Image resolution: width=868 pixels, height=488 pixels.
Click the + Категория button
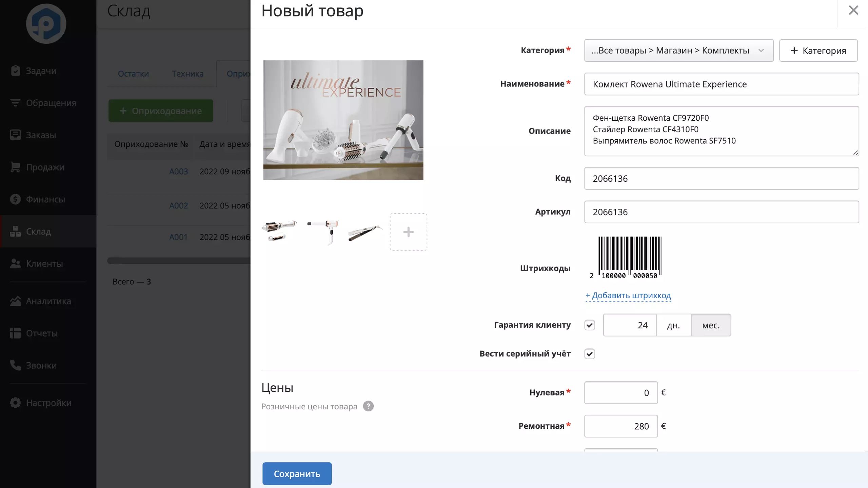818,50
